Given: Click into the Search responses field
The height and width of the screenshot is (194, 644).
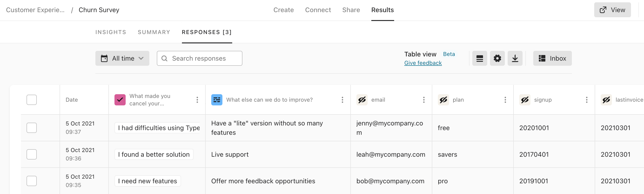Looking at the screenshot, I should coord(200,58).
